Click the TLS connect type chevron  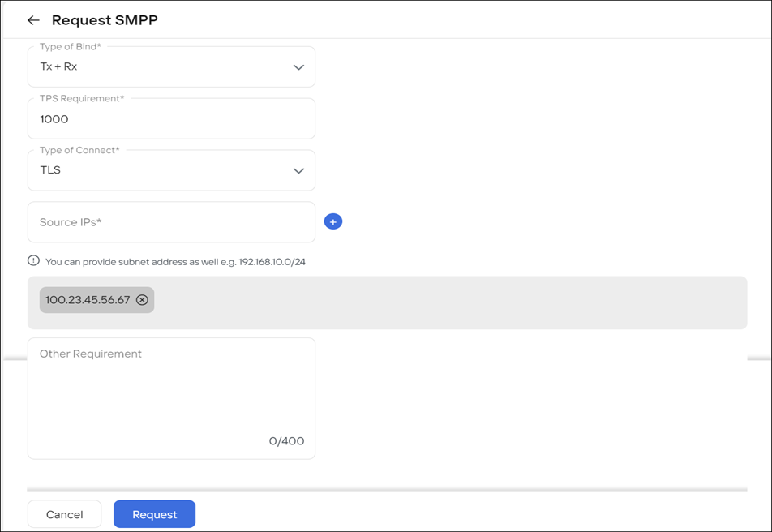(x=298, y=169)
